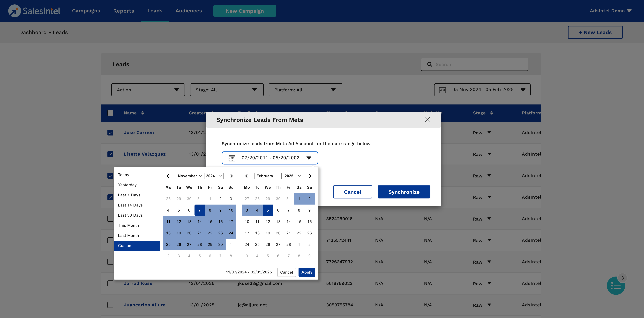Switch to the Reports nav tab
Viewport: 644px width, 318px height.
pos(123,11)
